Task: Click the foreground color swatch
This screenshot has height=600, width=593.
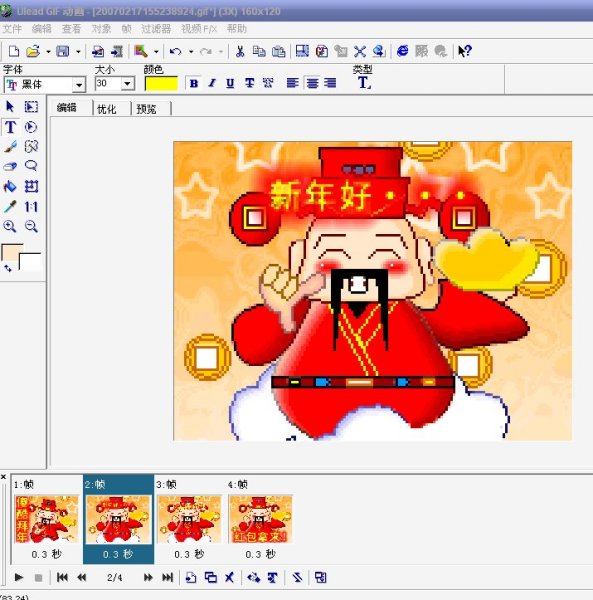Action: 12,253
